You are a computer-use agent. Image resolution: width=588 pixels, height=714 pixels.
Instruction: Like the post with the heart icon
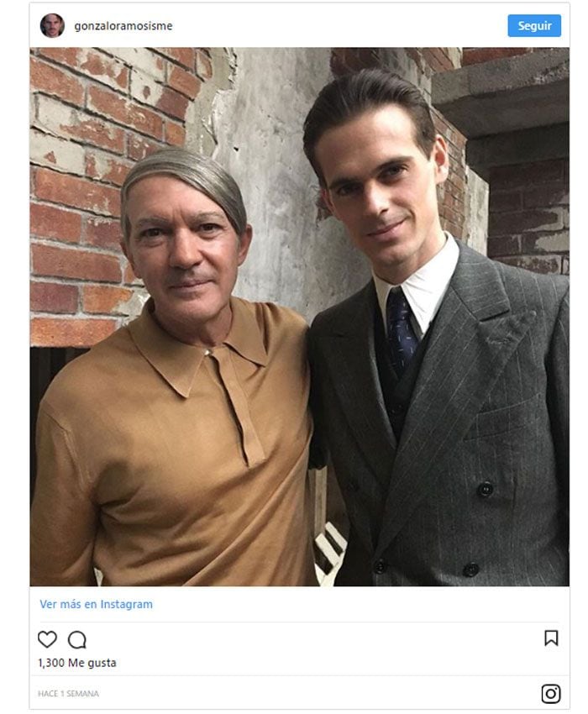[47, 639]
